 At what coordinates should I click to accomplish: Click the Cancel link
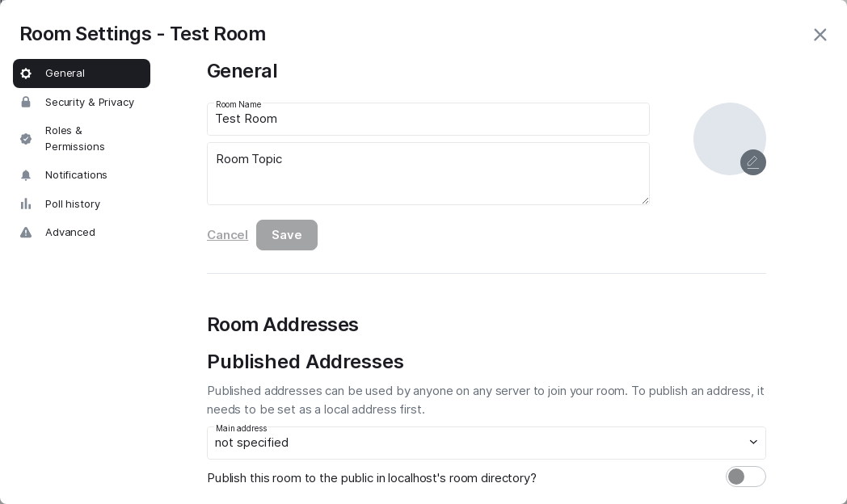[x=227, y=235]
